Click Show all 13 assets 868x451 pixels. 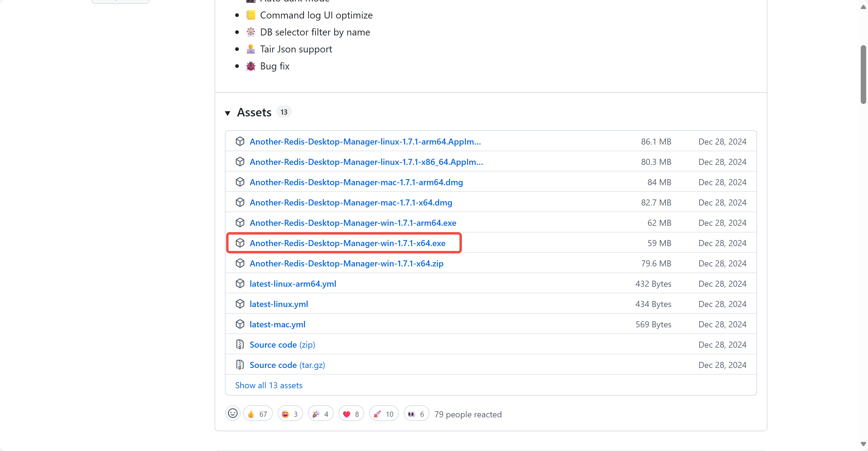coord(269,385)
